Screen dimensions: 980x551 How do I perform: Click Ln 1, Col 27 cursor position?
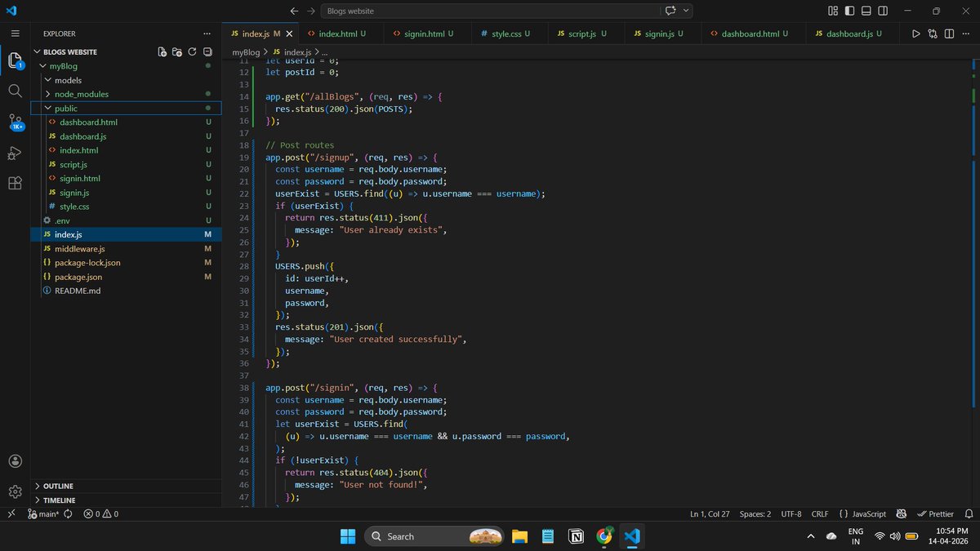(710, 514)
